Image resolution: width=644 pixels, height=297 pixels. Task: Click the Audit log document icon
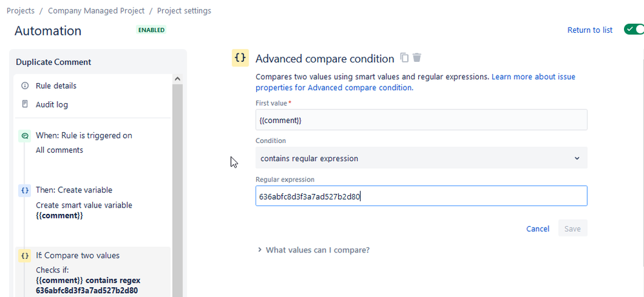(25, 104)
